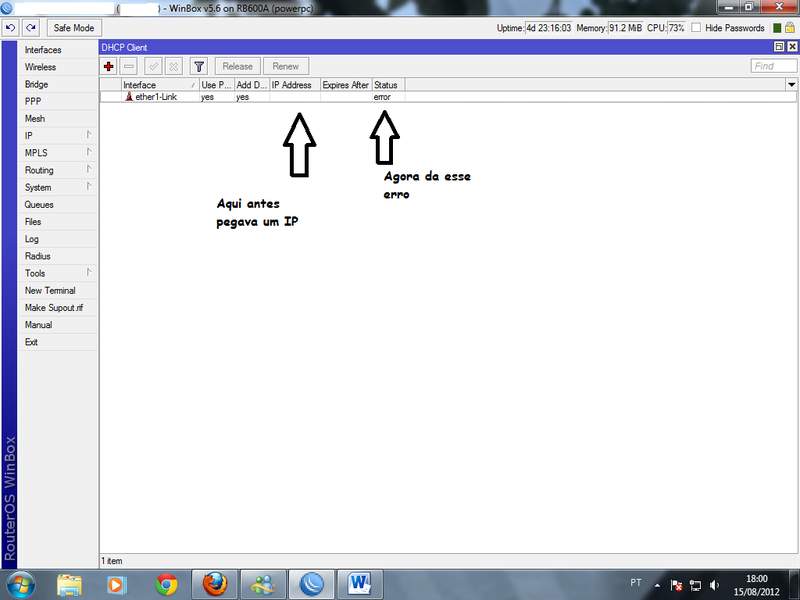
Task: Click the Renew button
Action: point(286,66)
